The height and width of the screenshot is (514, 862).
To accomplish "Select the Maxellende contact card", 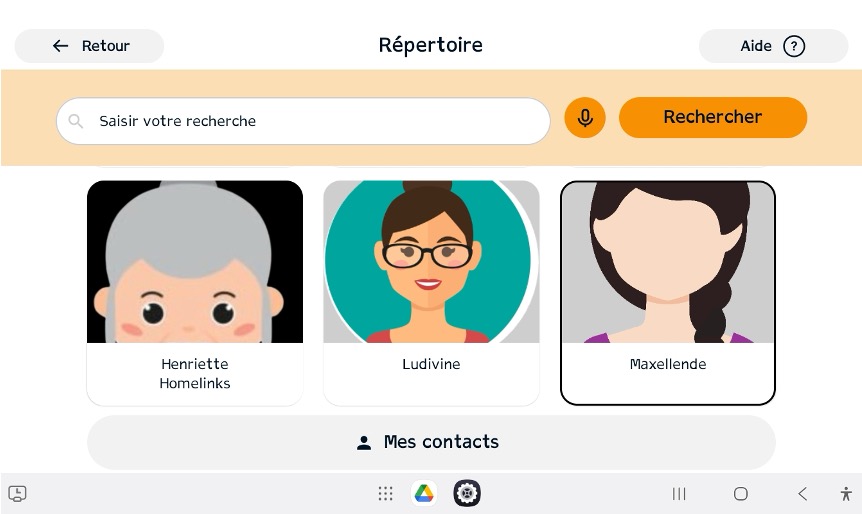I will tap(667, 293).
